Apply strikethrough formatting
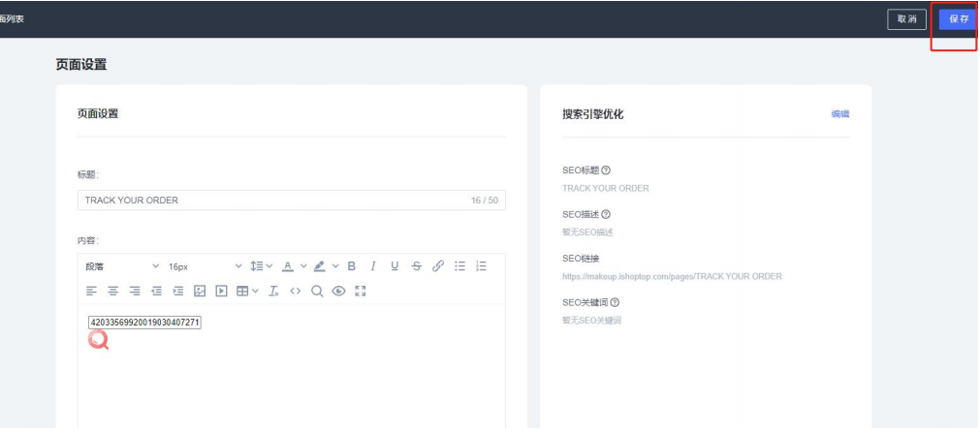980x433 pixels. click(x=416, y=266)
